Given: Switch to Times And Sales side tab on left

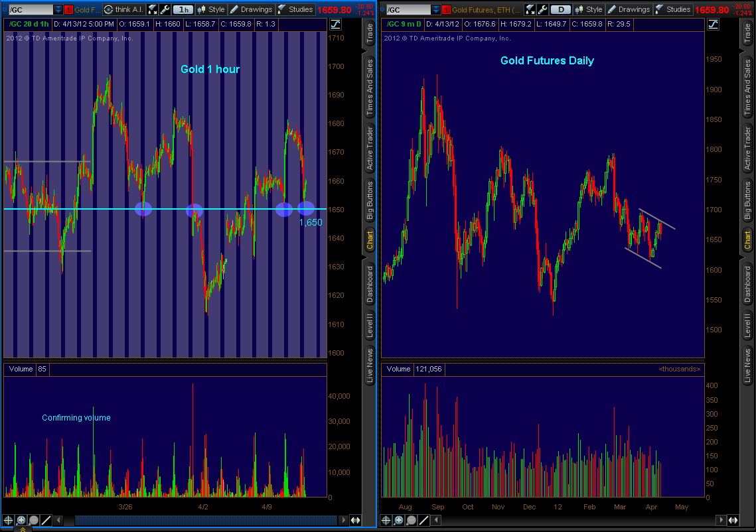Looking at the screenshot, I should point(370,86).
